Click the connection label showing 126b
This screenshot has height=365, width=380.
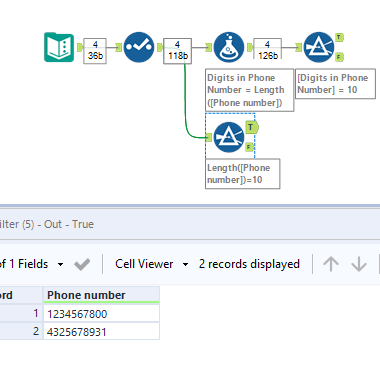(x=268, y=49)
